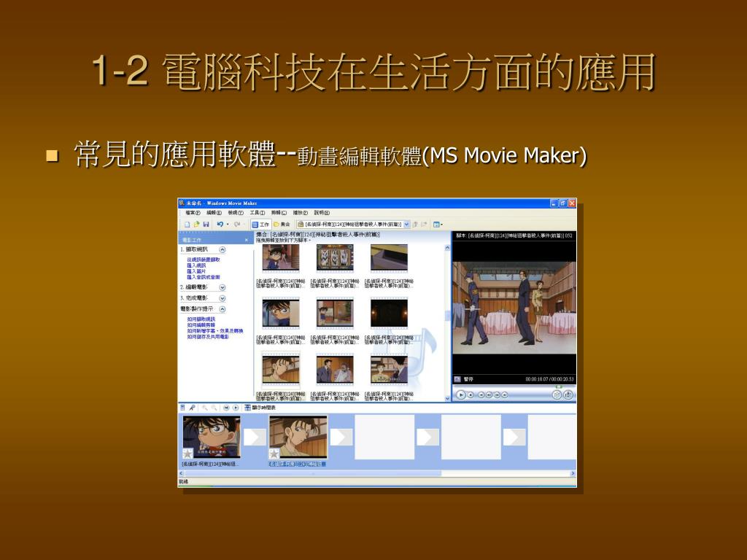Open the Clip (剪輯) menu
This screenshot has height=560, width=747.
(279, 213)
